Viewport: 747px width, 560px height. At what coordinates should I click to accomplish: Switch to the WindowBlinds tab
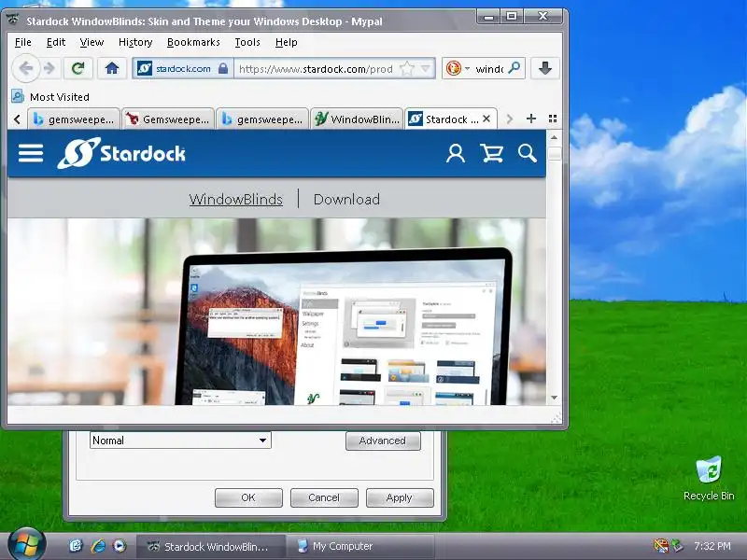click(357, 119)
